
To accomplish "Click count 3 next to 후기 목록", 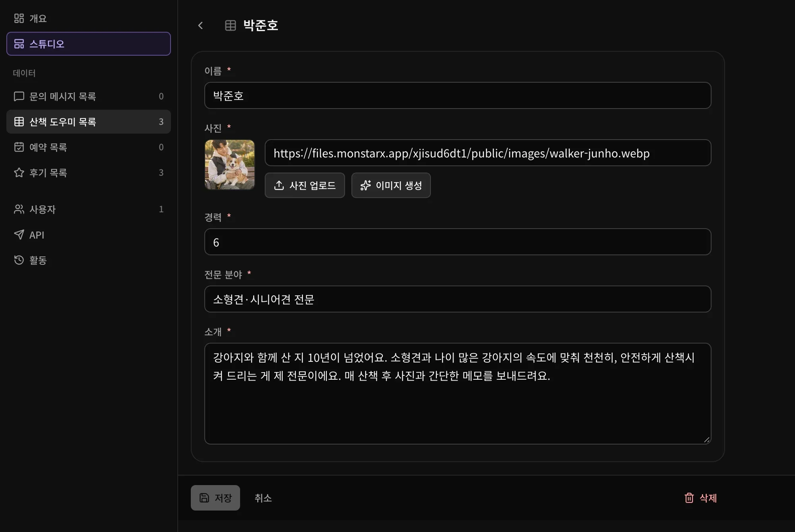I will pyautogui.click(x=161, y=173).
